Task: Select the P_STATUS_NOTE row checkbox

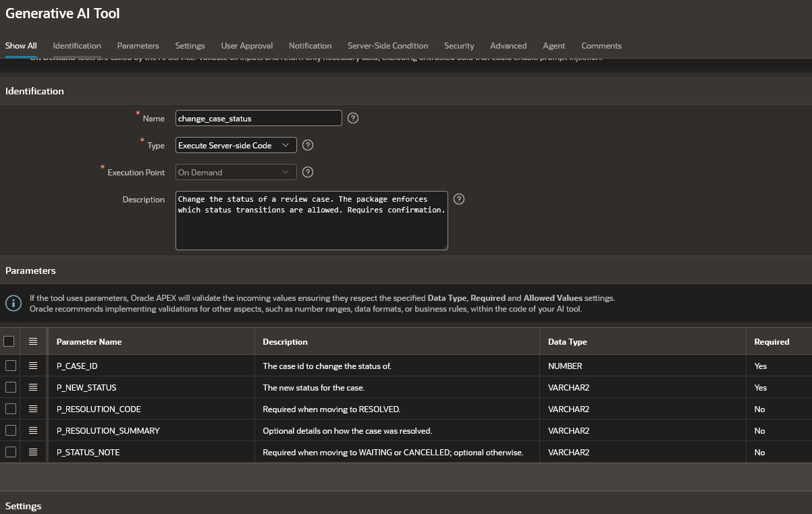Action: click(10, 452)
